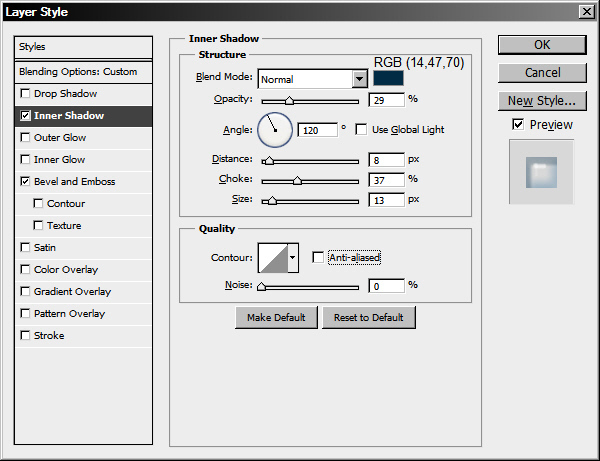Screen dimensions: 600x461
Task: Enable the Drop Shadow checkbox
Action: coord(25,94)
